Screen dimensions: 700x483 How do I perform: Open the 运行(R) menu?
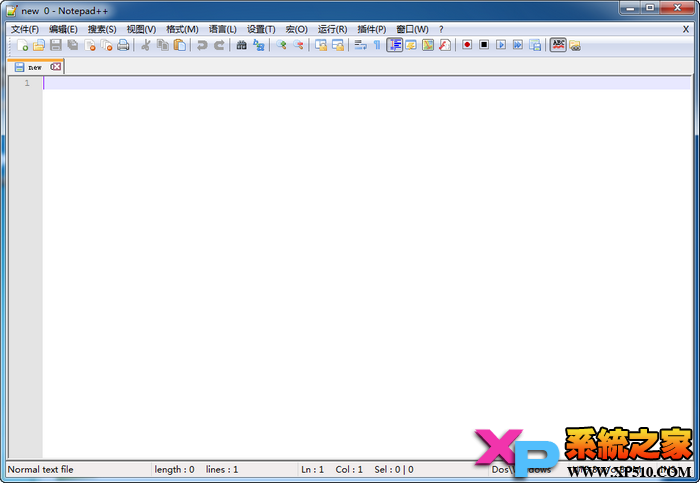[x=333, y=29]
